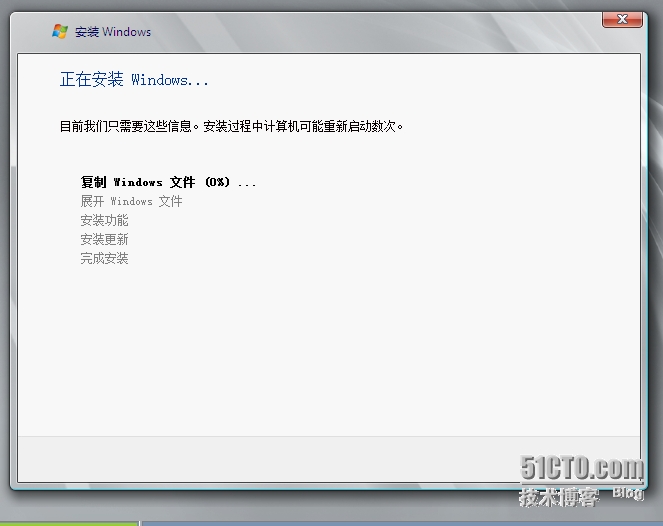This screenshot has height=526, width=663.
Task: Select the step 安装功能
Action: [104, 220]
